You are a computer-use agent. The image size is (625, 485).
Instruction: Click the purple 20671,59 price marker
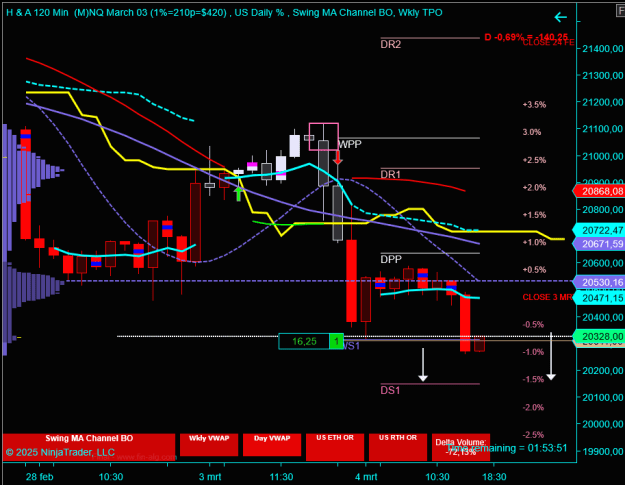coord(599,243)
